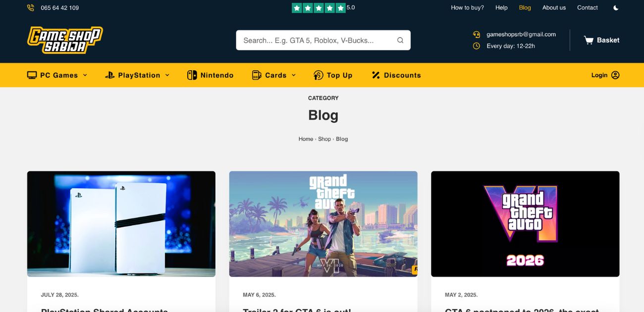644x312 pixels.
Task: Open the PlayStation 5 consoles blog thumbnail
Action: (x=121, y=224)
